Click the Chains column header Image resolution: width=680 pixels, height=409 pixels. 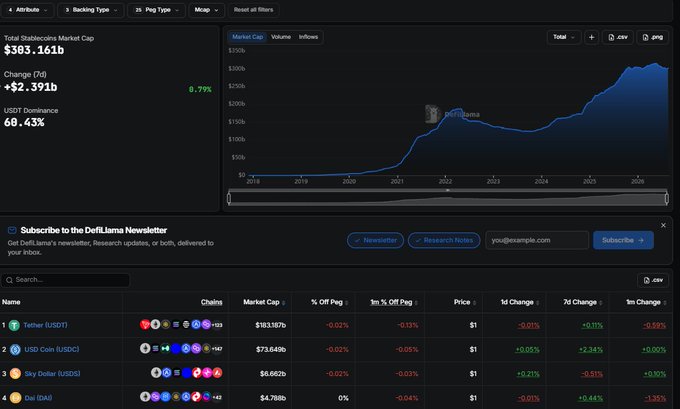point(212,302)
